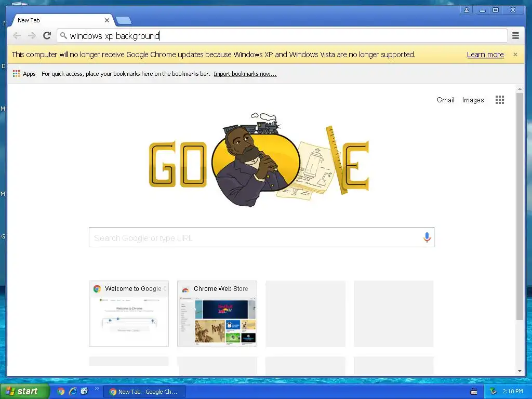Click the address bar search magnifier icon
This screenshot has height=399, width=532.
coord(63,35)
